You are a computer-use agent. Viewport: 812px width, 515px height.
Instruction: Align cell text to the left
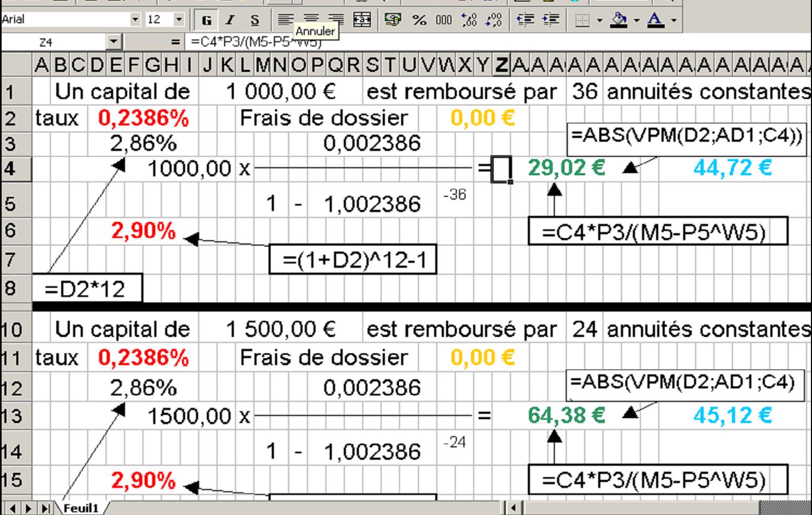click(x=285, y=21)
